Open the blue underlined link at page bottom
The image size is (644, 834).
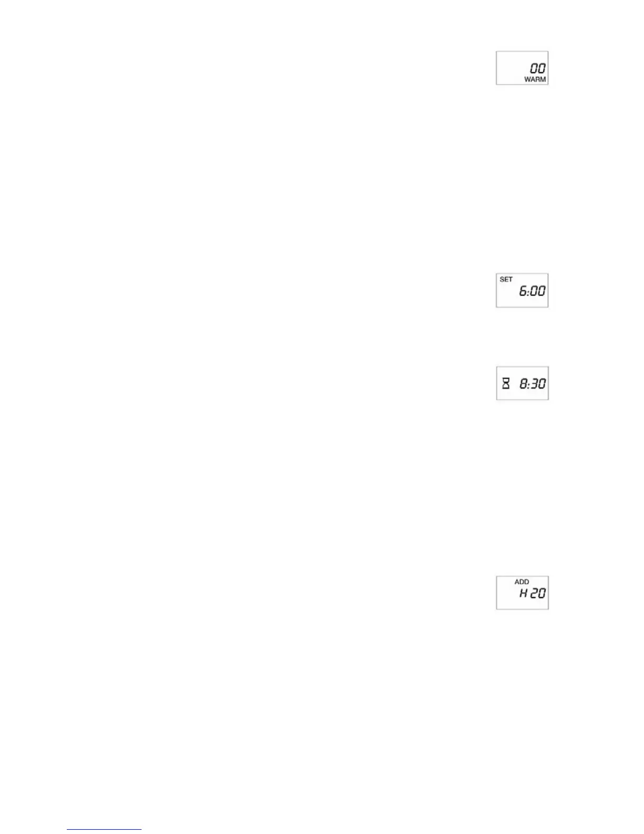104,829
